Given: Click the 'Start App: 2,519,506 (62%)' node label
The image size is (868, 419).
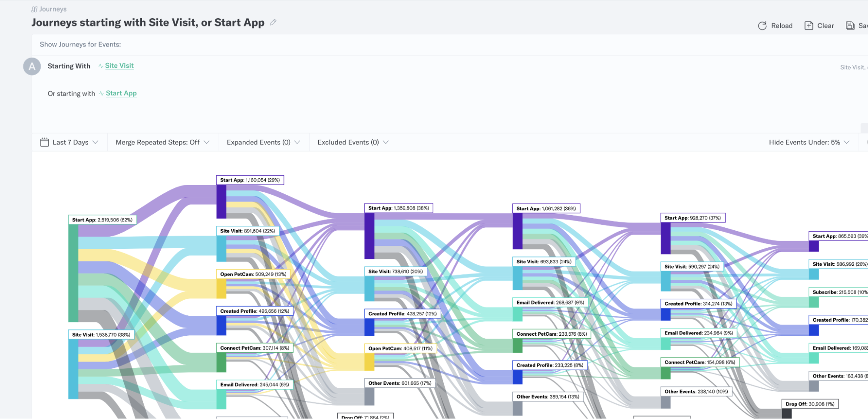Looking at the screenshot, I should (102, 220).
